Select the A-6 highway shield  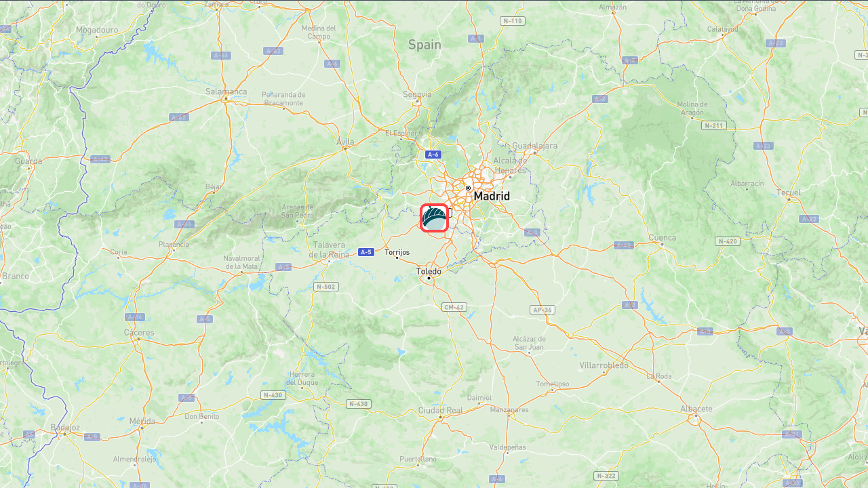tap(433, 155)
